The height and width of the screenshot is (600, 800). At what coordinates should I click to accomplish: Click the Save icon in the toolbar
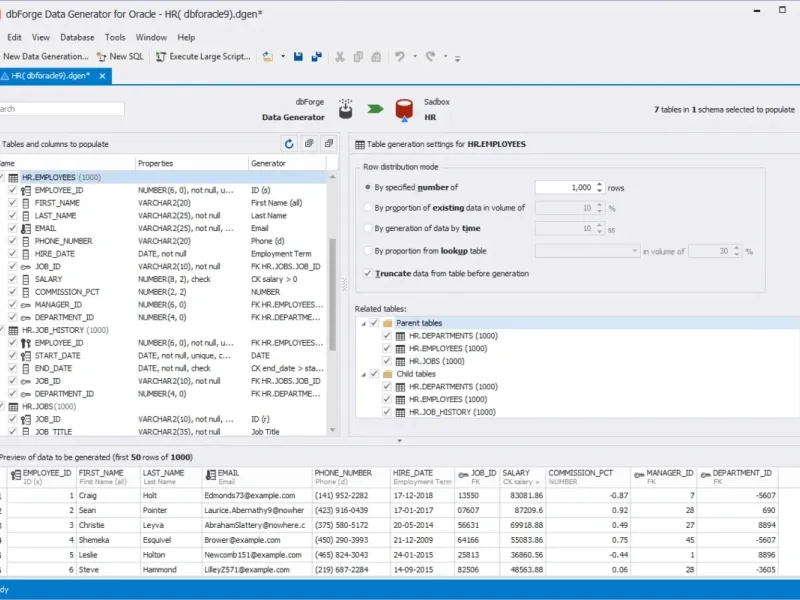[x=300, y=57]
